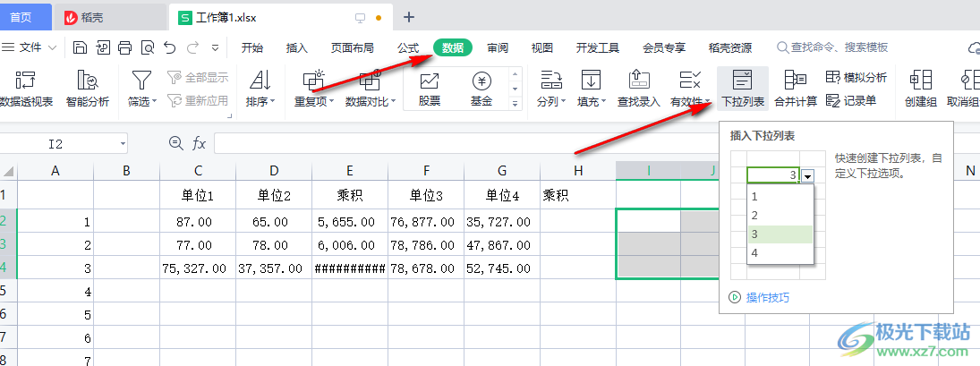Open the 文件 menu
Image resolution: width=980 pixels, height=366 pixels.
coord(30,47)
